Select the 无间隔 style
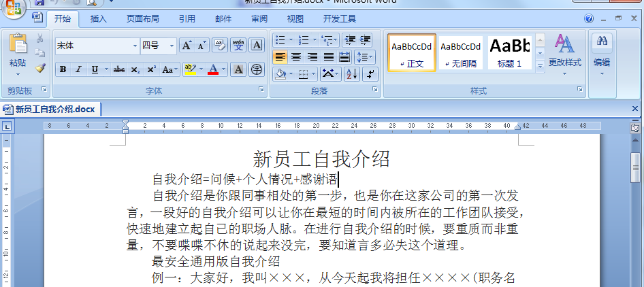This screenshot has width=644, height=287. tap(461, 52)
